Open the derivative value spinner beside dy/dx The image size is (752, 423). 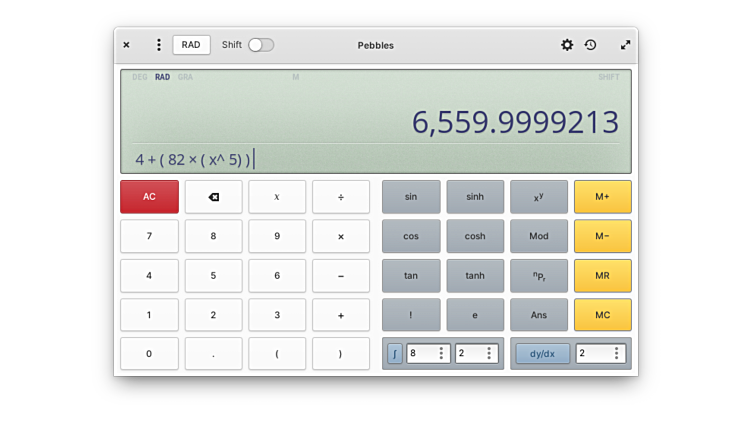point(600,353)
